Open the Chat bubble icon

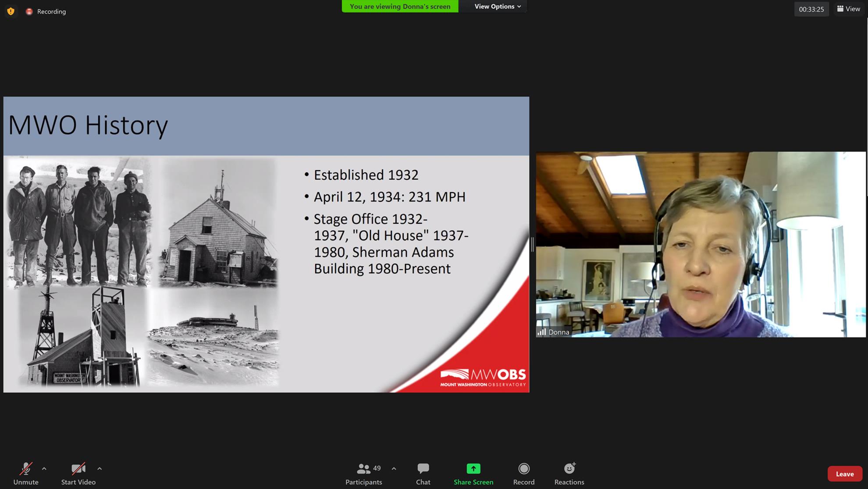click(423, 469)
